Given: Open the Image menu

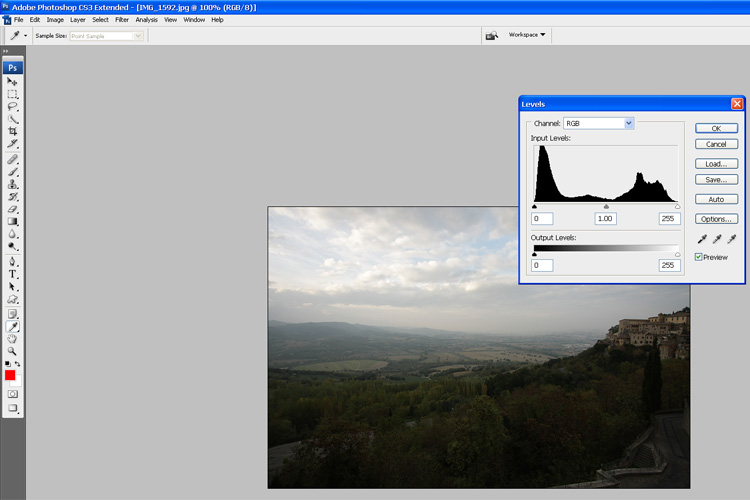Looking at the screenshot, I should click(55, 20).
